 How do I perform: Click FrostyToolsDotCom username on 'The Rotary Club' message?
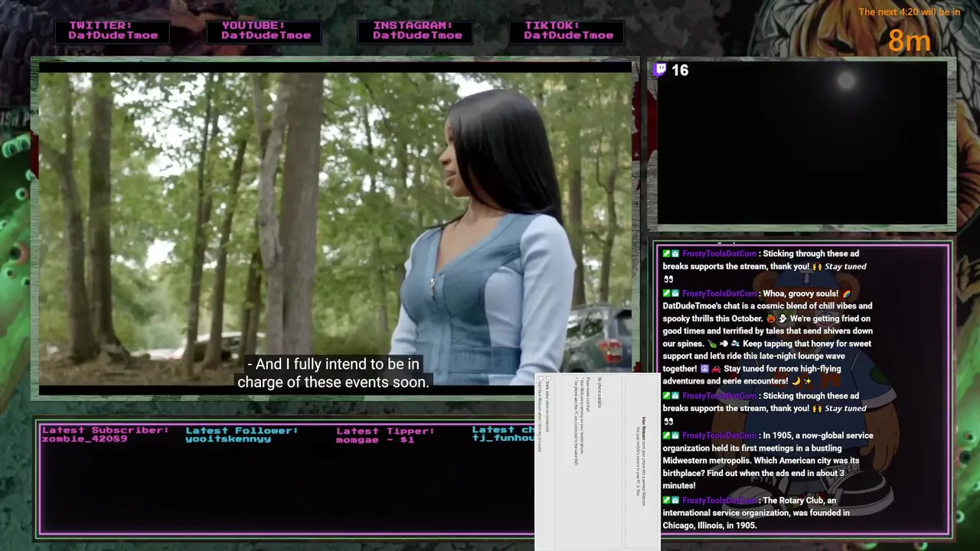pos(719,500)
